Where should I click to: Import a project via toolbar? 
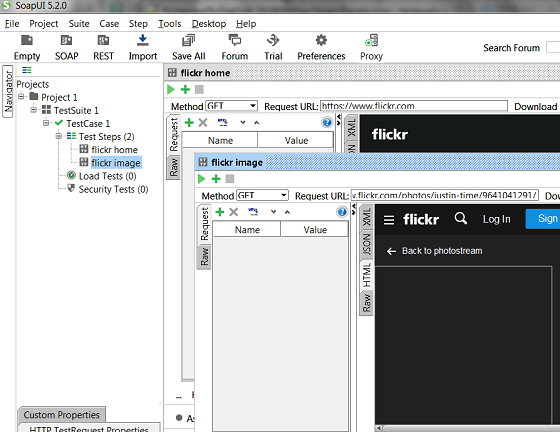coord(142,47)
